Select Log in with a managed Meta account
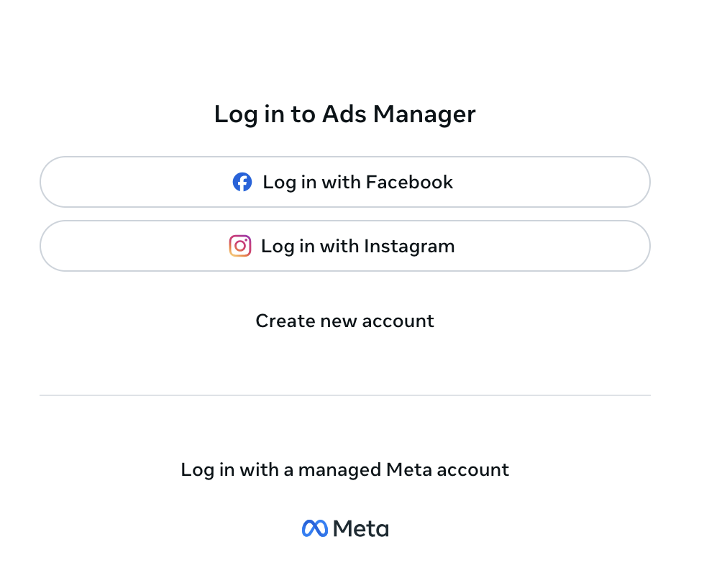The height and width of the screenshot is (588, 704). tap(344, 470)
